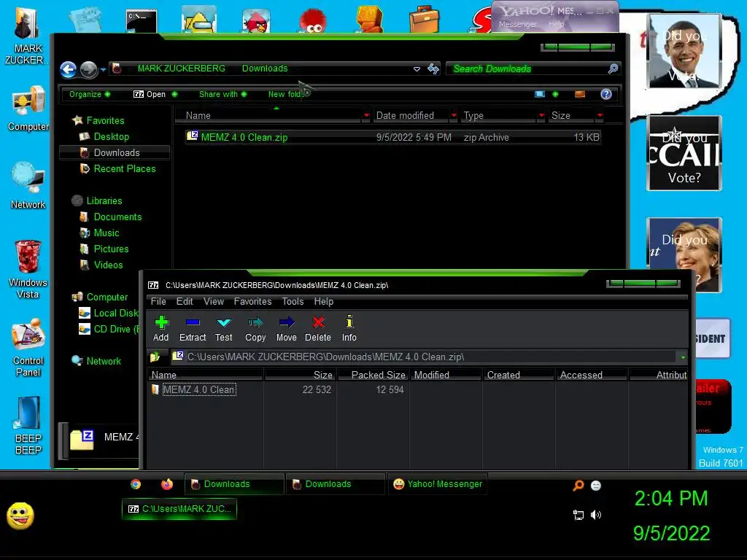Open the recent pages dropdown arrow
The height and width of the screenshot is (560, 747).
pyautogui.click(x=103, y=70)
